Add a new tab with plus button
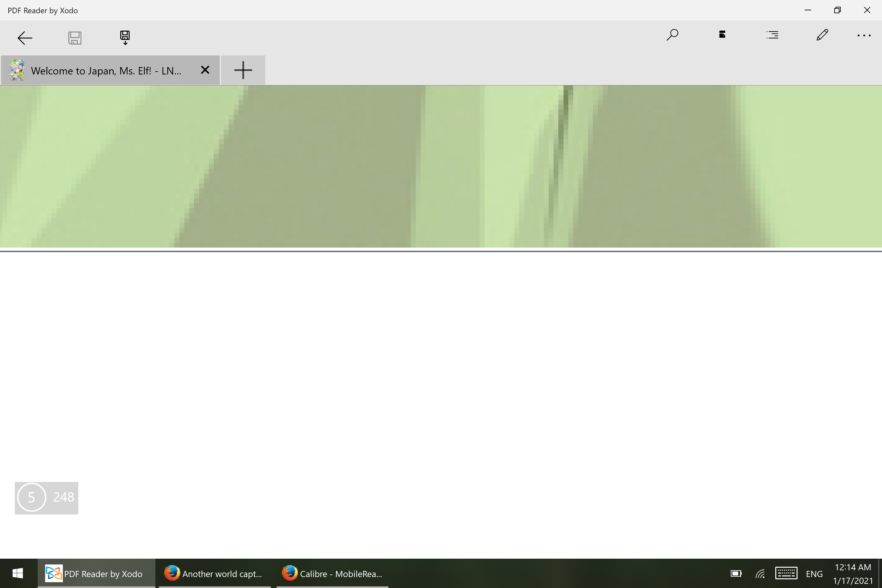882x588 pixels. pos(243,70)
